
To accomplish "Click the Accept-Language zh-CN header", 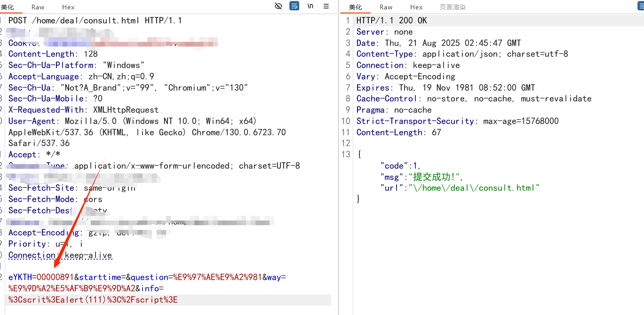I will click(81, 77).
